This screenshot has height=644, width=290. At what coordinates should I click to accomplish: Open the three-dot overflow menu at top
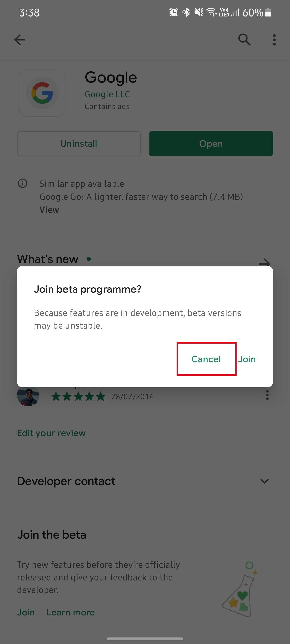click(x=274, y=40)
